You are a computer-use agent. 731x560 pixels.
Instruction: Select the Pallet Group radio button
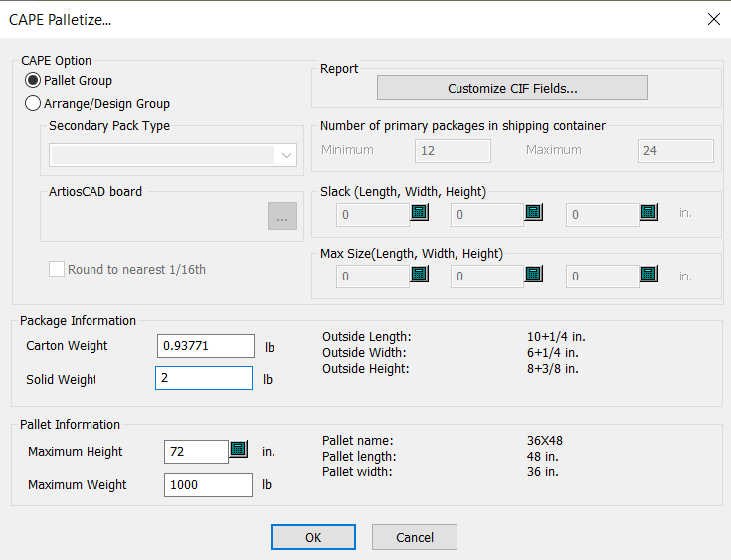click(33, 81)
